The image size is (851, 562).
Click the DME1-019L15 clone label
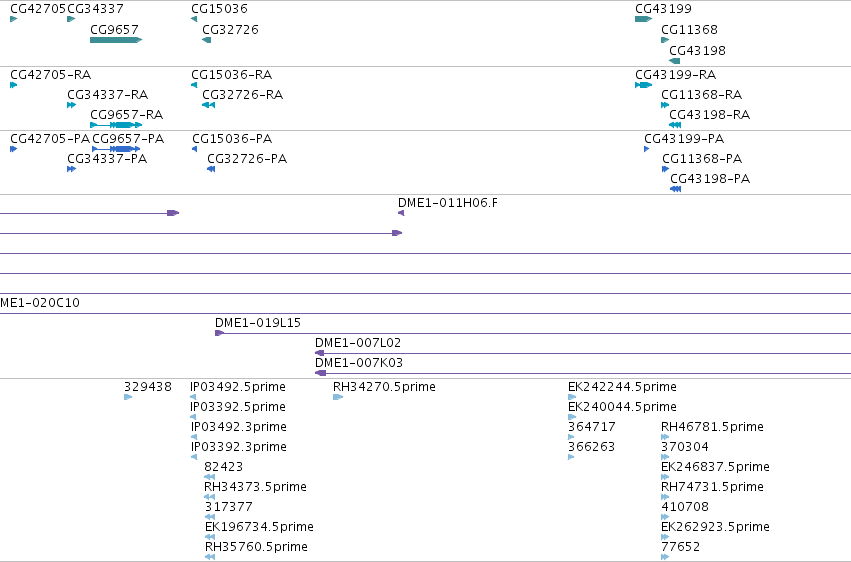pyautogui.click(x=258, y=323)
